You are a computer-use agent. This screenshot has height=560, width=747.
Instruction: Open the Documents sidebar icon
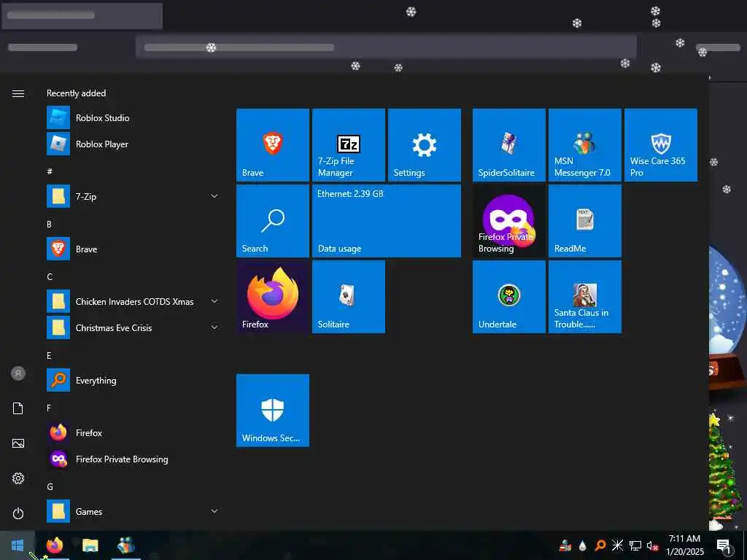pos(18,408)
